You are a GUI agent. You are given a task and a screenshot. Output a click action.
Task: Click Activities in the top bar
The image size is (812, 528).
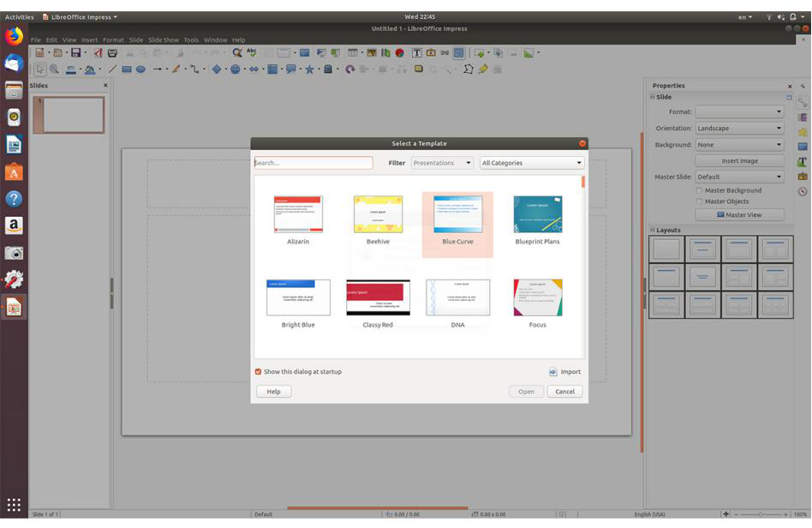19,17
